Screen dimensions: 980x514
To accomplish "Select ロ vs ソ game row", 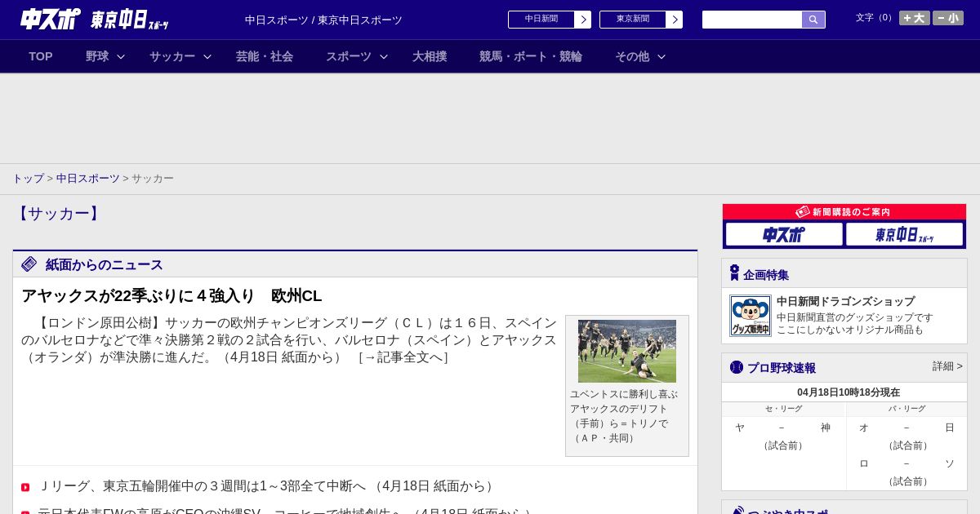I will point(906,463).
